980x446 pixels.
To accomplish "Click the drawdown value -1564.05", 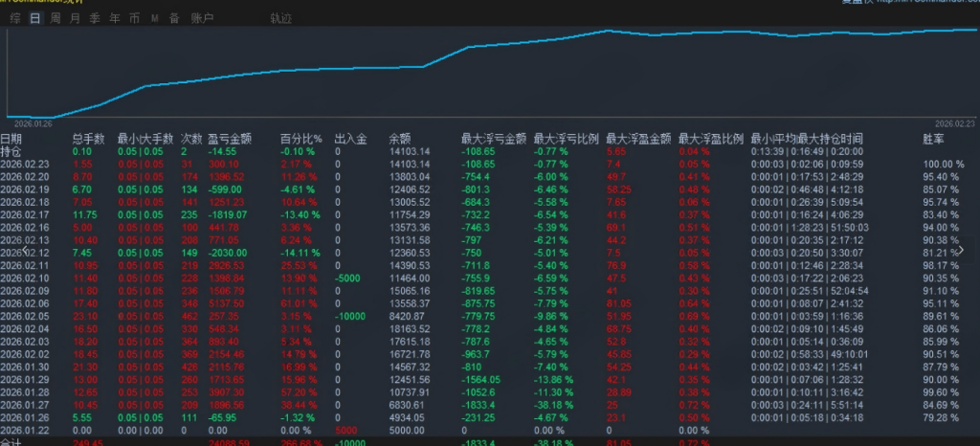I will click(480, 379).
